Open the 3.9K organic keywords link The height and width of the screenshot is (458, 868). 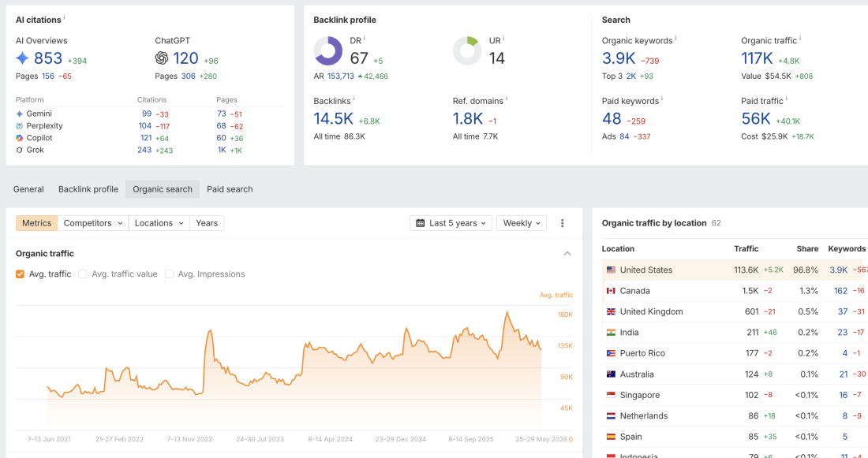point(619,58)
